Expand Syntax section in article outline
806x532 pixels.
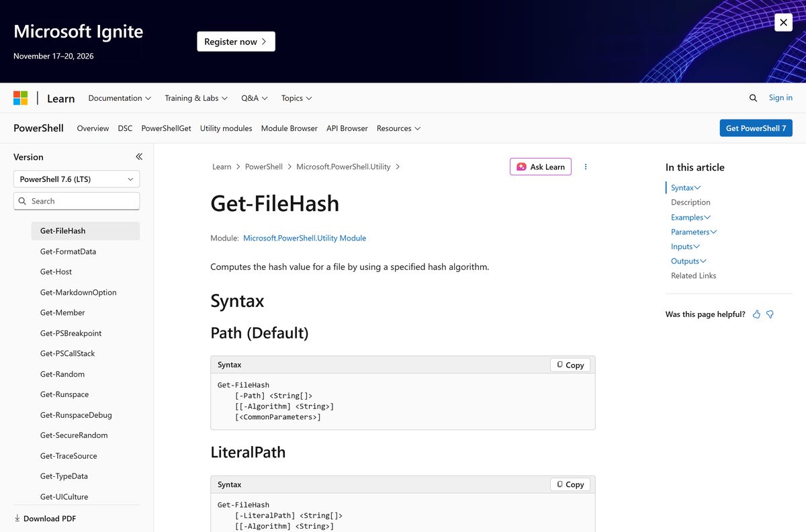coord(686,188)
